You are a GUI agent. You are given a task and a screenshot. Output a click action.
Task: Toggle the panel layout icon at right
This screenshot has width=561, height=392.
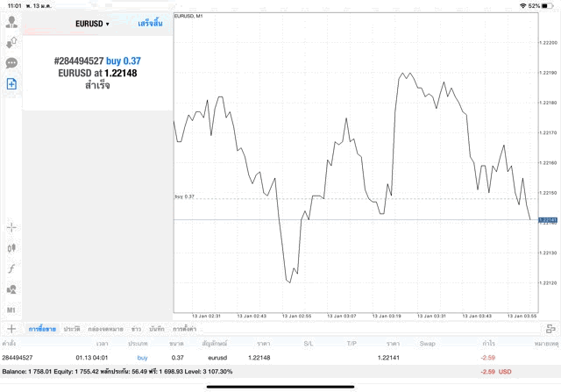[550, 329]
